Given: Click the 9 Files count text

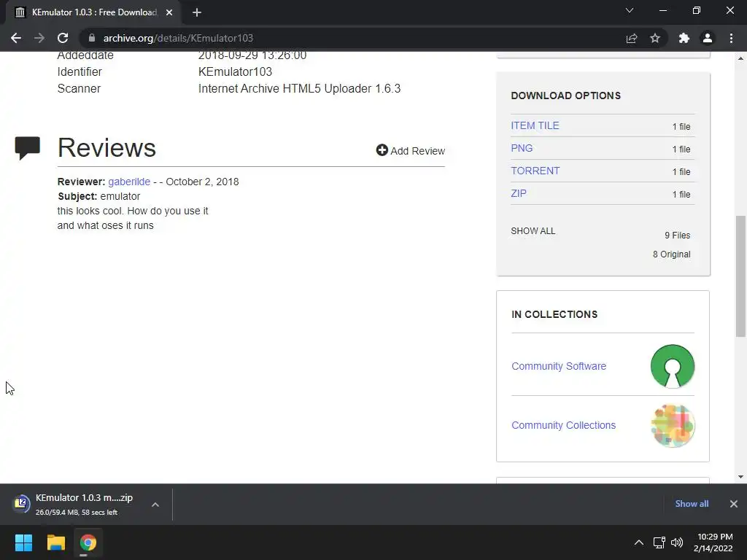Looking at the screenshot, I should click(x=678, y=236).
